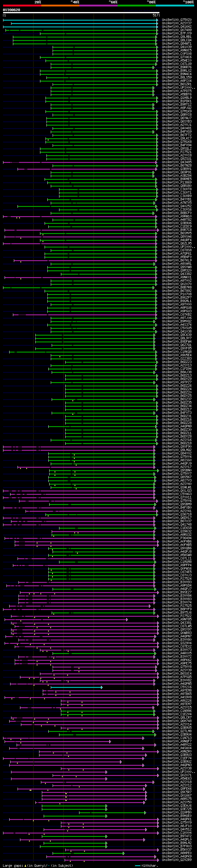Click hit label UniRef100_Q8LC04
Viewport: 197px width, 868px height.
176,40
